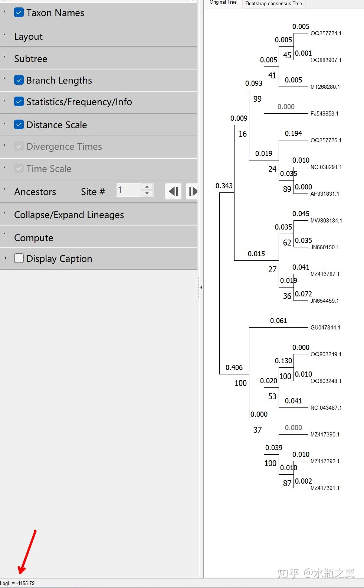This screenshot has width=364, height=588.
Task: Select taxon MW803134.1 in the tree
Action: (326, 221)
